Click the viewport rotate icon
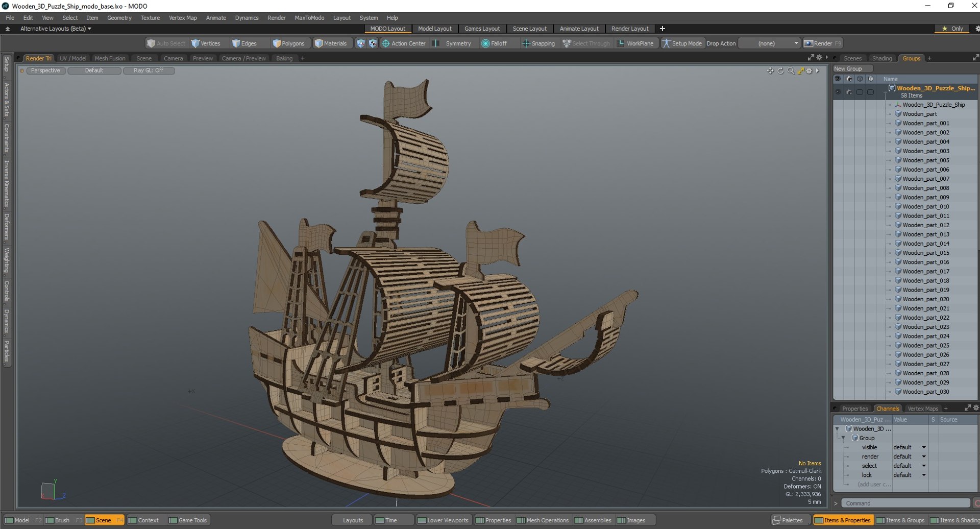Image resolution: width=980 pixels, height=529 pixels. click(x=780, y=71)
